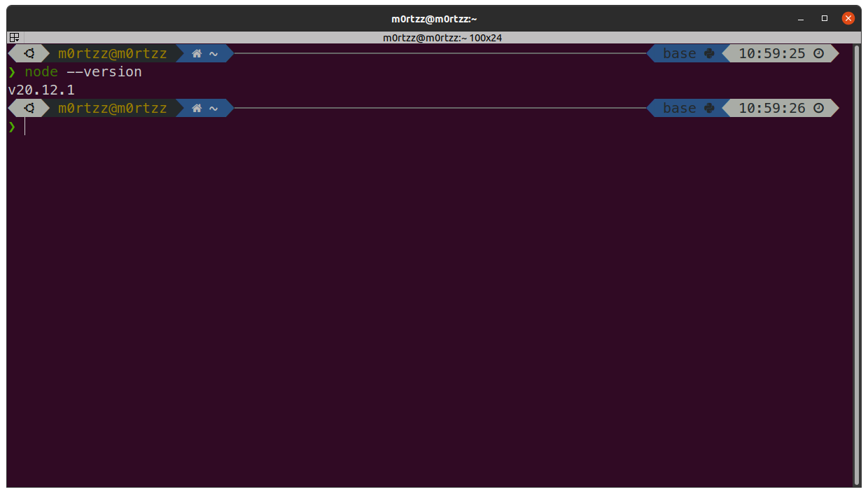Click the clock icon next to 10:59:25
The height and width of the screenshot is (494, 868).
click(x=819, y=53)
